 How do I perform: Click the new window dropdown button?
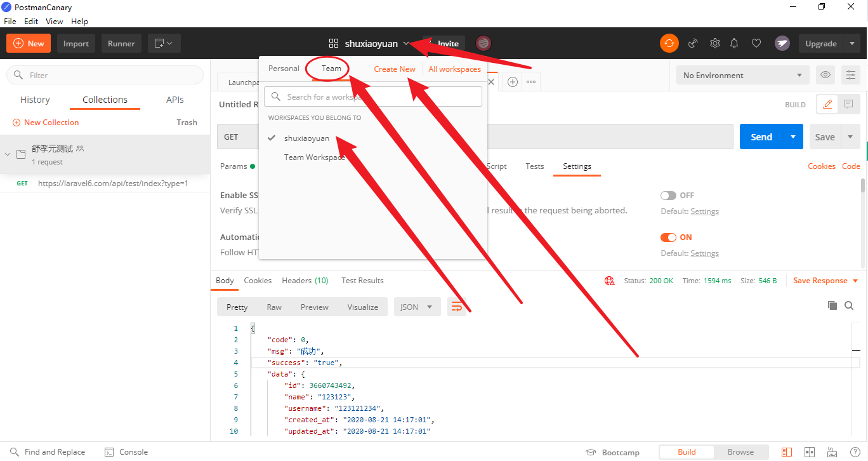coord(164,43)
